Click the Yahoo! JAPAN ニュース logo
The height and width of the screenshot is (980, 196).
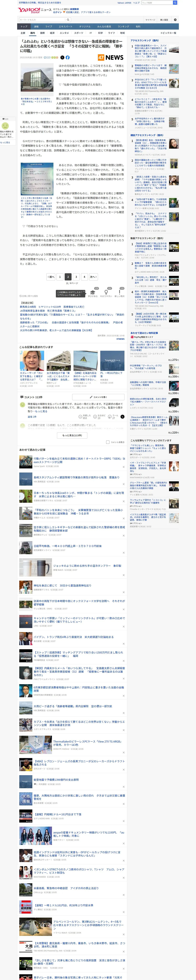point(34,10)
